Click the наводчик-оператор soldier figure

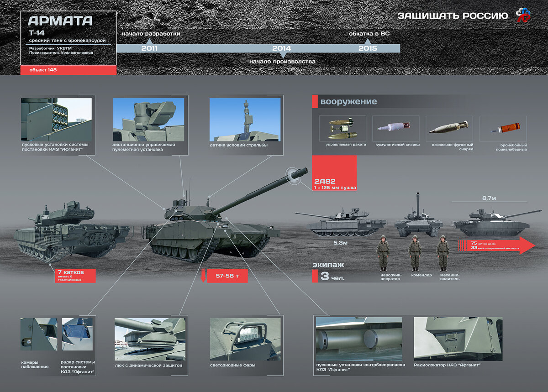383,253
